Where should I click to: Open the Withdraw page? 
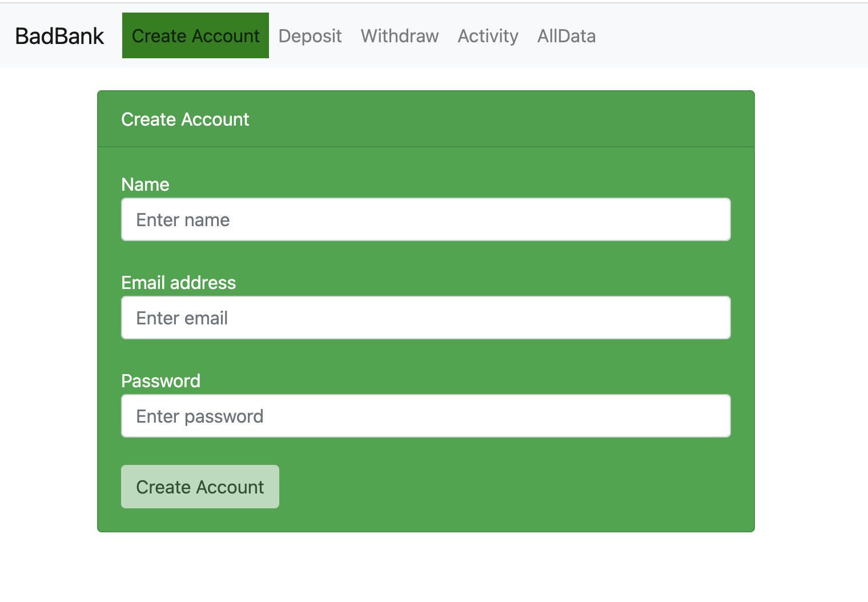click(x=399, y=35)
